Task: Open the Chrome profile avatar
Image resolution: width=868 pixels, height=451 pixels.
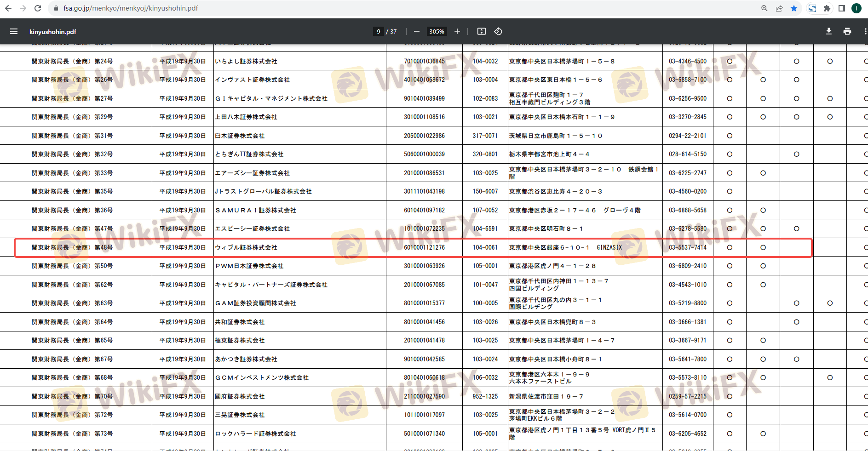Action: 856,8
